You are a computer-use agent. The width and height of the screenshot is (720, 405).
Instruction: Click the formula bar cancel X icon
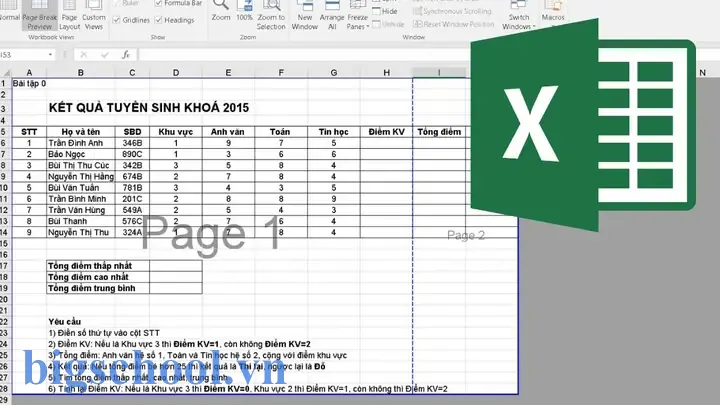84,55
